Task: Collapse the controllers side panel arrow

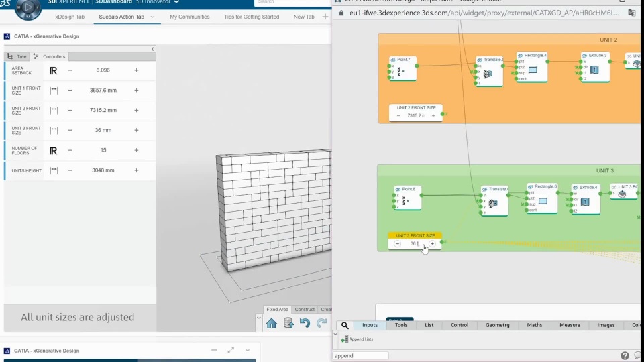Action: [x=152, y=49]
